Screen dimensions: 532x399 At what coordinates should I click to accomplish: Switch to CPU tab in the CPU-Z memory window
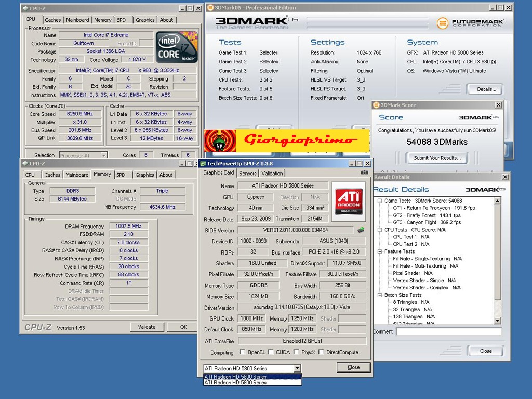30,175
